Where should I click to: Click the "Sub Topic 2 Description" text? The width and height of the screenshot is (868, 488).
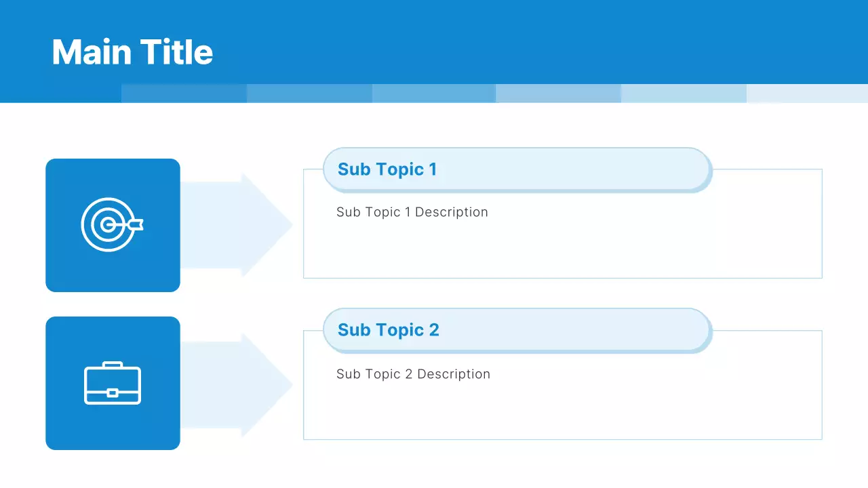[x=413, y=374]
